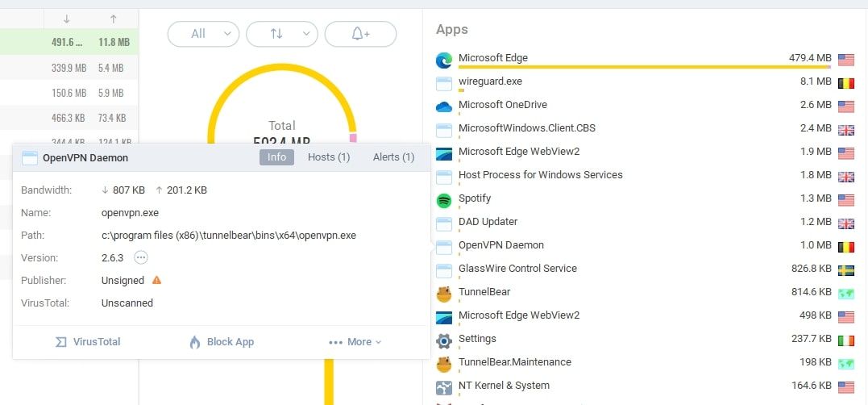868x405 pixels.
Task: Sort by download column arrow
Action: [67, 19]
